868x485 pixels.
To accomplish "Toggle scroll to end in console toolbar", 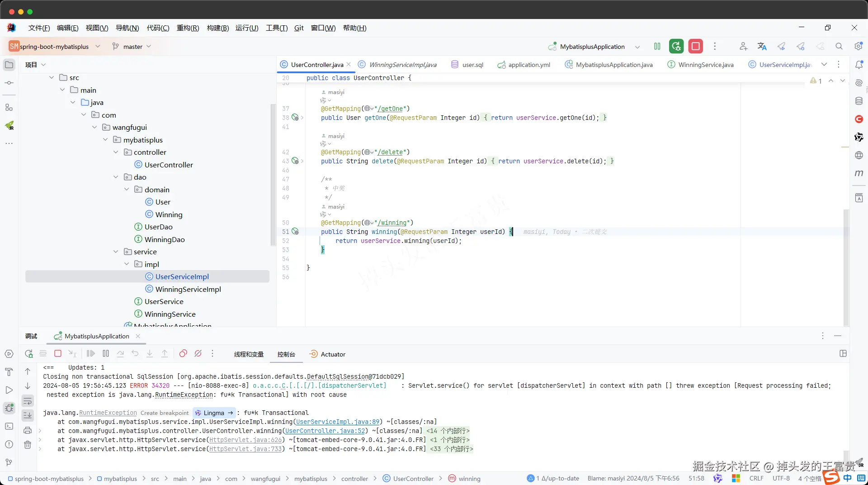I will (x=28, y=415).
